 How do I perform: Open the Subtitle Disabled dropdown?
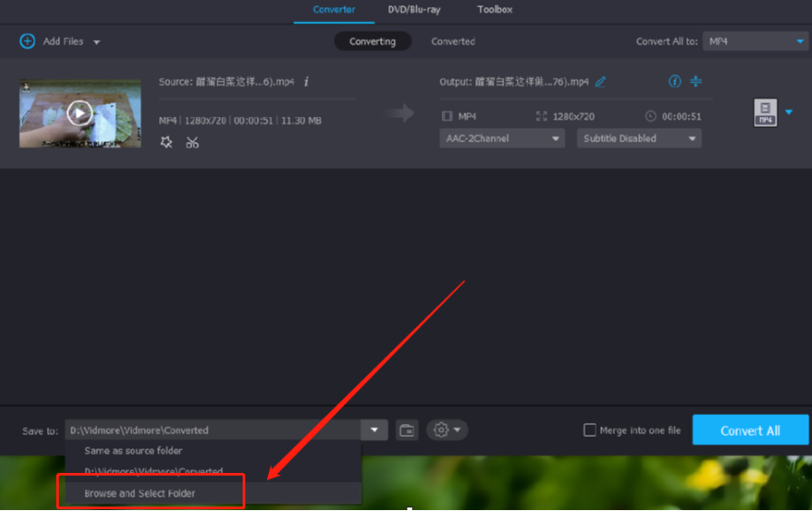point(640,139)
